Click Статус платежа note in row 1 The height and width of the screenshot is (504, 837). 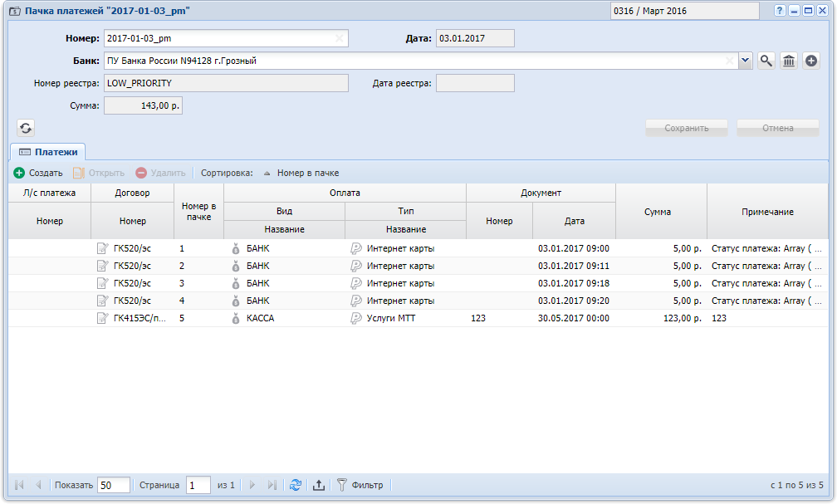point(766,248)
